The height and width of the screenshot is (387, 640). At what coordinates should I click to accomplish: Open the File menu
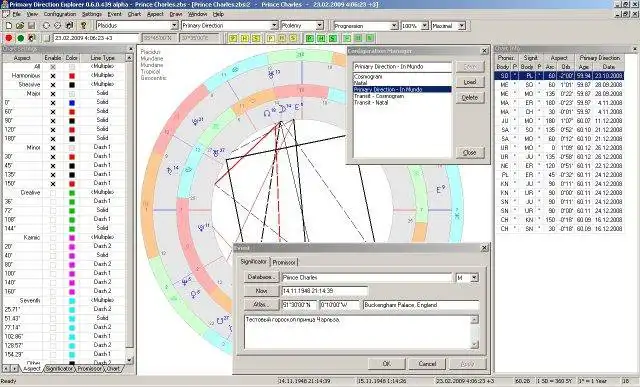(x=16, y=14)
